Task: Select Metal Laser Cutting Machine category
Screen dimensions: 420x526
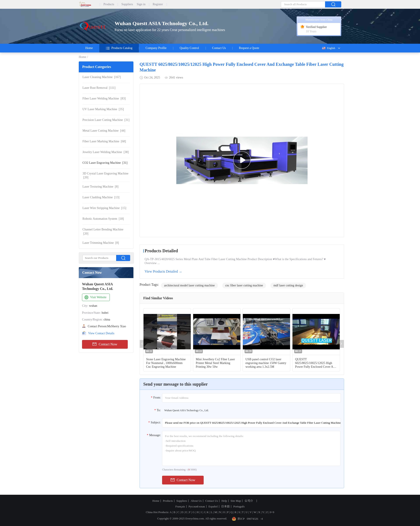Action: point(104,131)
